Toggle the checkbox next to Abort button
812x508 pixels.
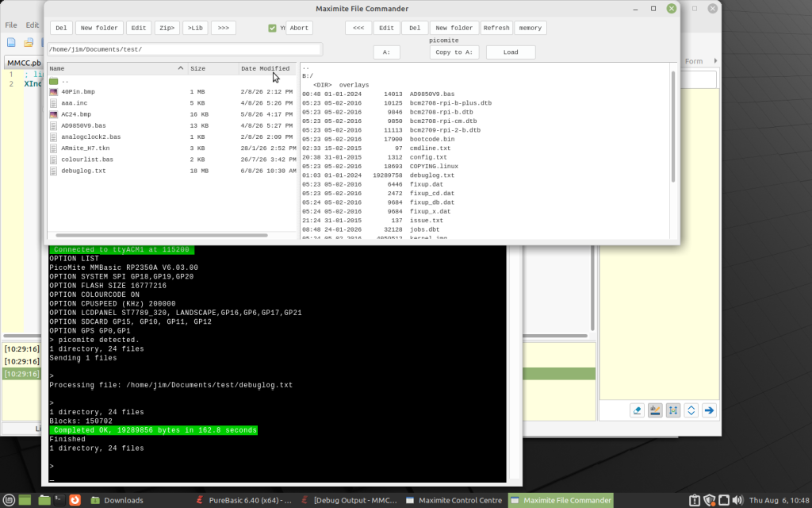(273, 28)
